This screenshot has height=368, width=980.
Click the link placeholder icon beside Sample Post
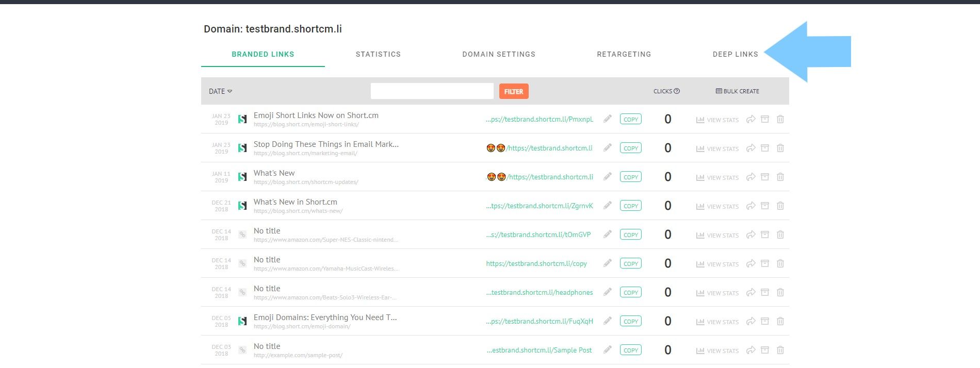click(242, 350)
